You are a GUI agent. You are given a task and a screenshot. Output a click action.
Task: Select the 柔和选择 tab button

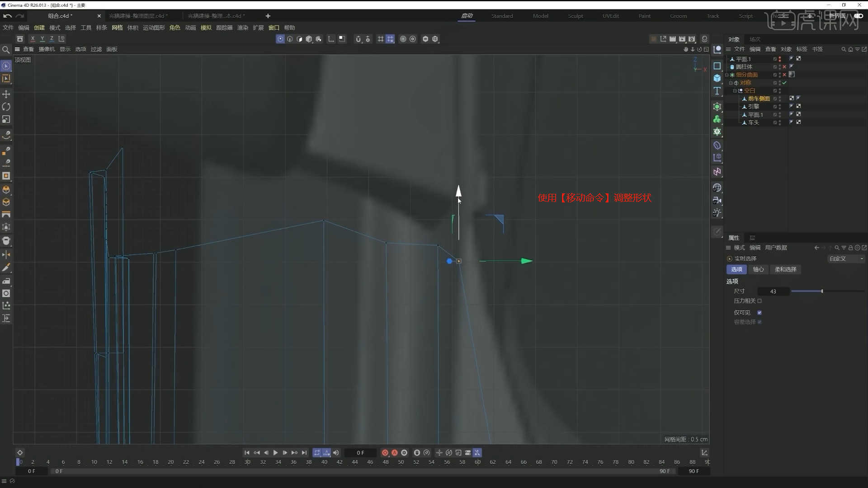point(786,269)
